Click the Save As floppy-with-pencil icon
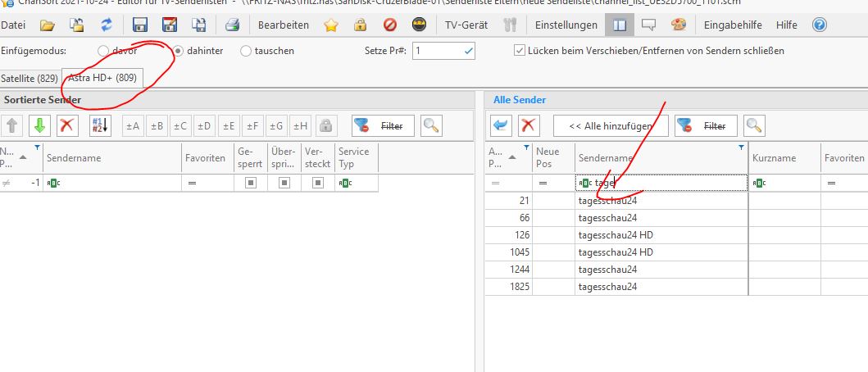The width and height of the screenshot is (868, 372). point(170,25)
